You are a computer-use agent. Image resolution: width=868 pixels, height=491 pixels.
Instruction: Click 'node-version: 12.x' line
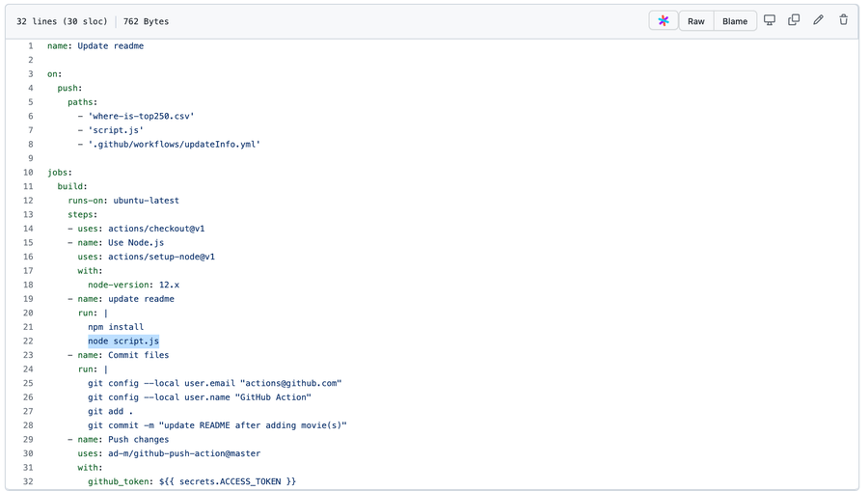click(133, 286)
